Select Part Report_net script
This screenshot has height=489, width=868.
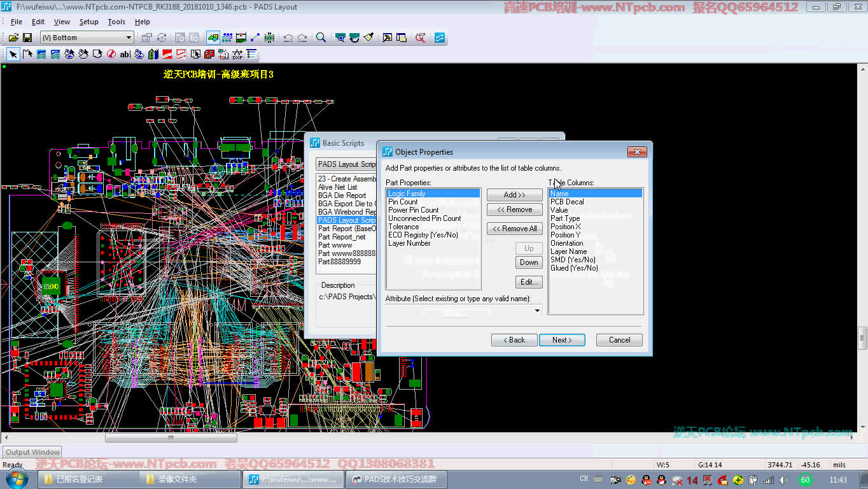347,237
